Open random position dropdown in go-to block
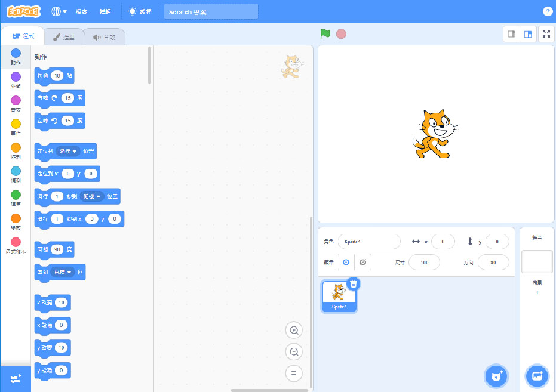Screen dimensions: 556x392 point(67,151)
